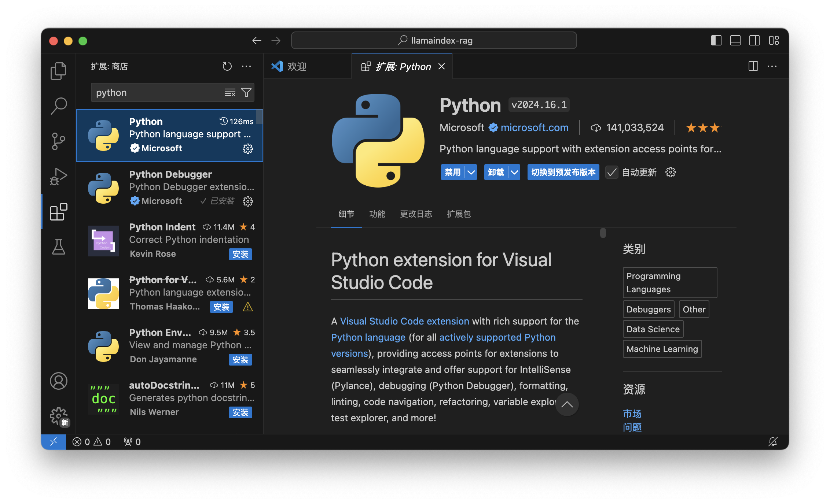830x504 pixels.
Task: Open Python Debugger extension gear settings
Action: click(248, 201)
